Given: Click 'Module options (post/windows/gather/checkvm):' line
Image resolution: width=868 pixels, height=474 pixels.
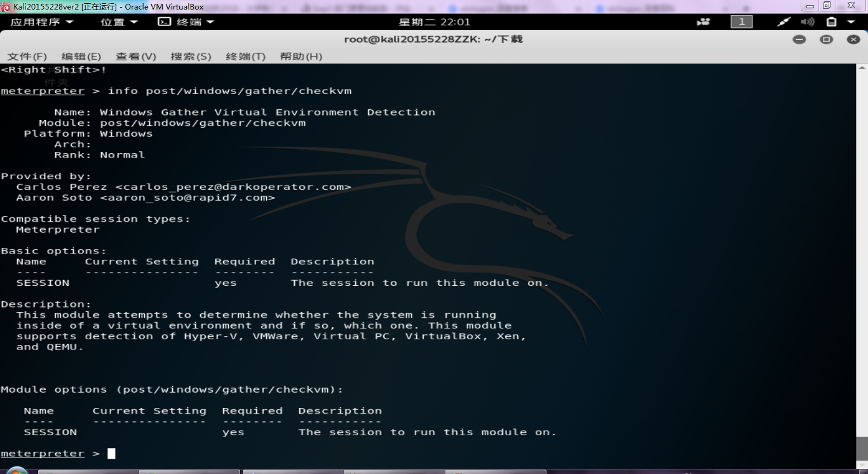Looking at the screenshot, I should pyautogui.click(x=172, y=389).
